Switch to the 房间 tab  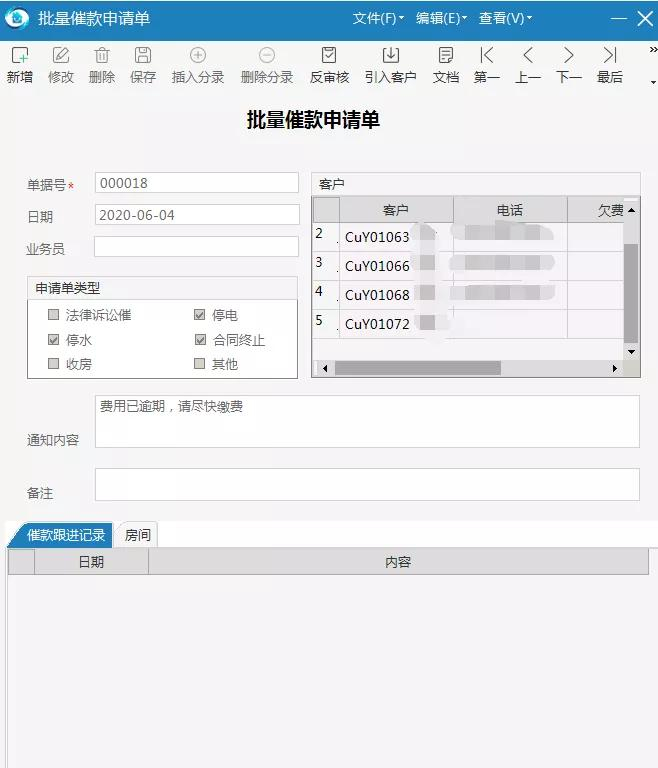pos(137,535)
